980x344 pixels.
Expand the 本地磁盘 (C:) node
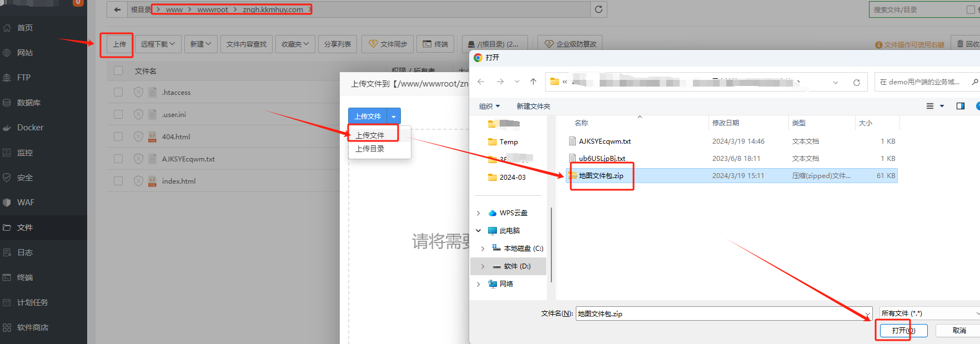(483, 249)
